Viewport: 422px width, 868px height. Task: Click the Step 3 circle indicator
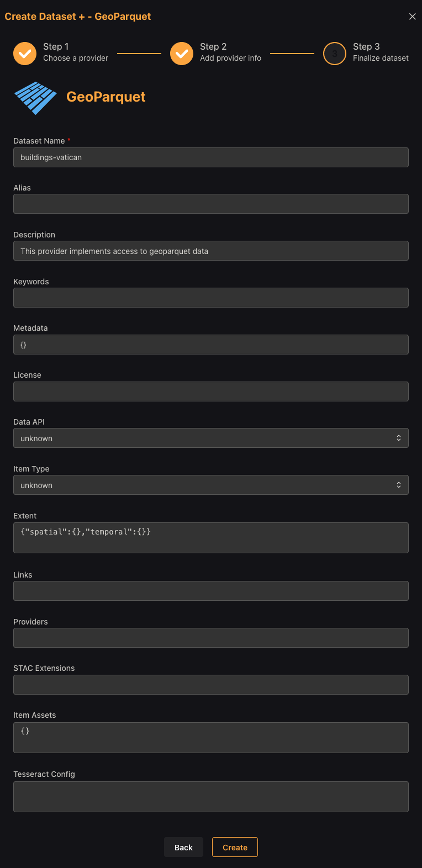335,54
